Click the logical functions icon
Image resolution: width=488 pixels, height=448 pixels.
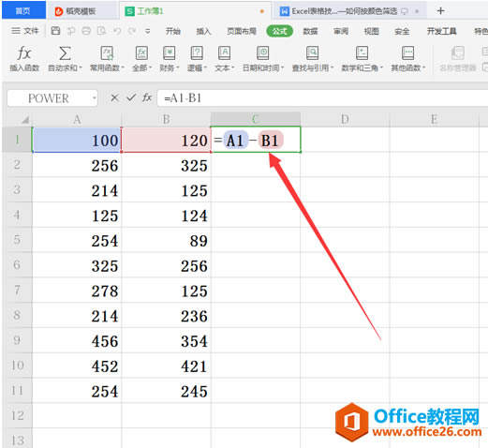[197, 53]
